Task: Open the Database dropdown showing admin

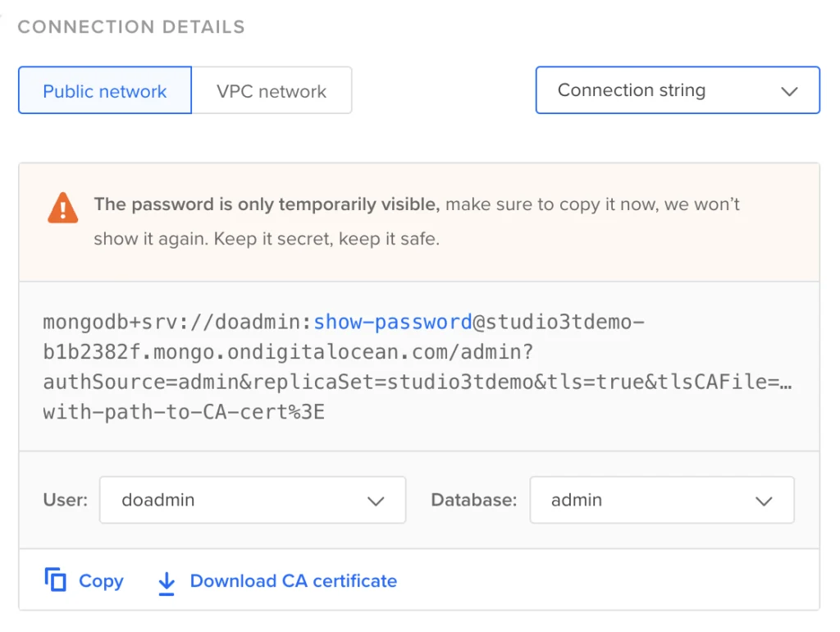Action: point(662,500)
